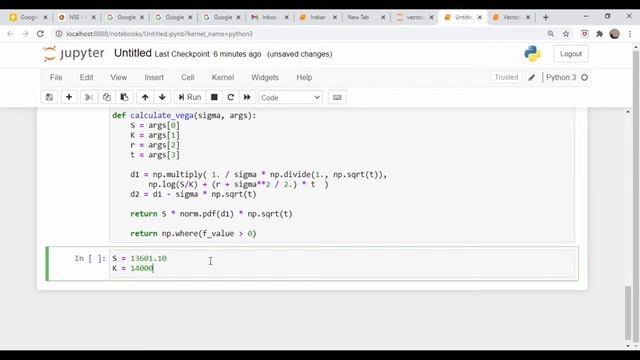This screenshot has width=640, height=360.
Task: Click the red shield extension icon
Action: (x=584, y=34)
